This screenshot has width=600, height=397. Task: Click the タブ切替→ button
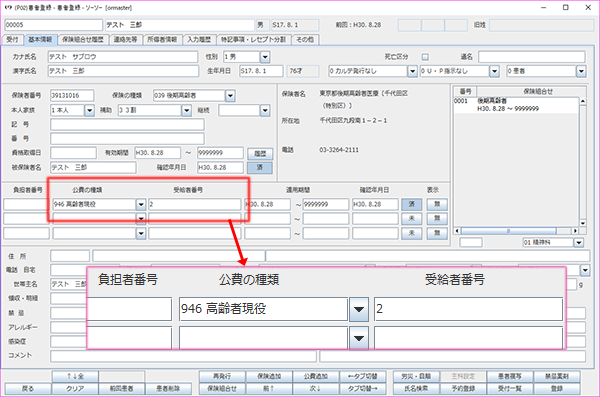(362, 389)
